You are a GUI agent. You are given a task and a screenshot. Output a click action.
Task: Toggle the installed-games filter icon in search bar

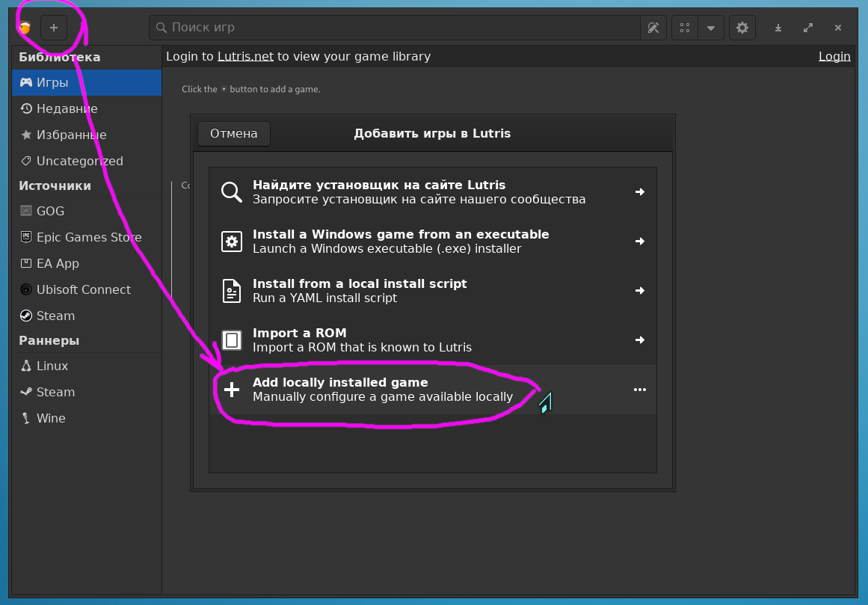pos(653,28)
